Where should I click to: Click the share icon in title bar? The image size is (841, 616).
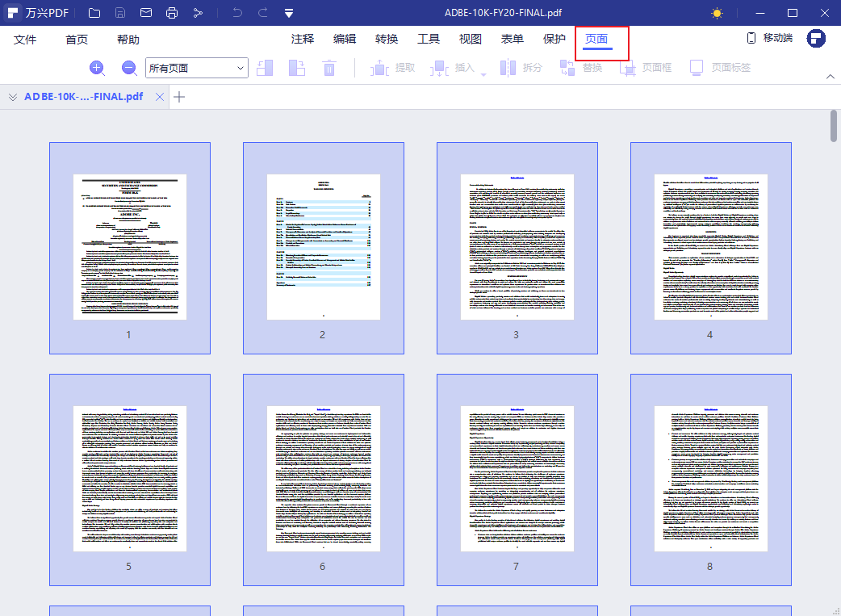pyautogui.click(x=198, y=13)
